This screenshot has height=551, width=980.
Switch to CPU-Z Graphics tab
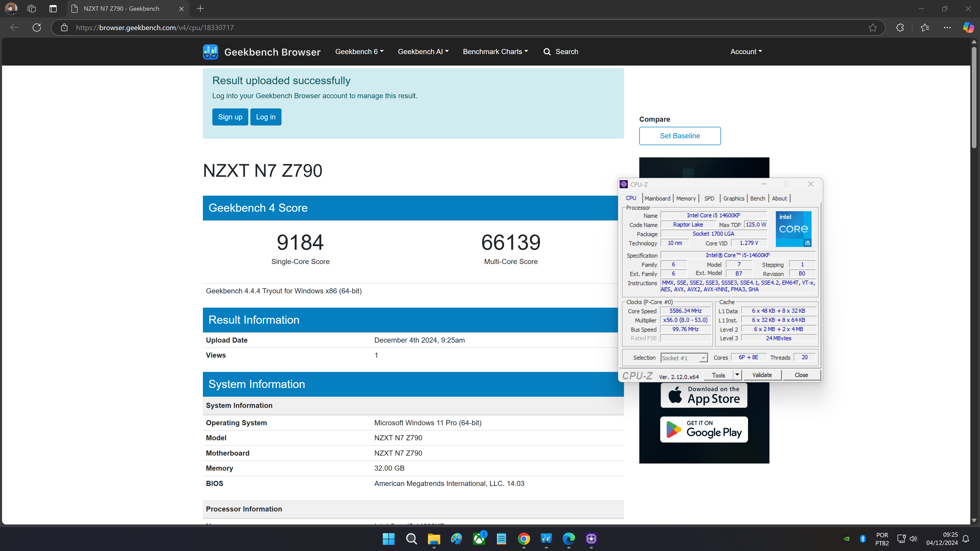pos(733,198)
